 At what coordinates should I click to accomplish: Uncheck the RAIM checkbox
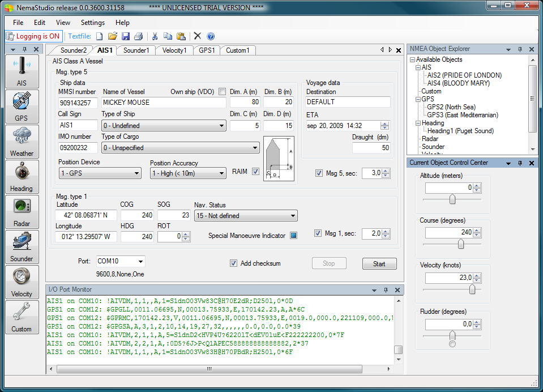(x=255, y=172)
